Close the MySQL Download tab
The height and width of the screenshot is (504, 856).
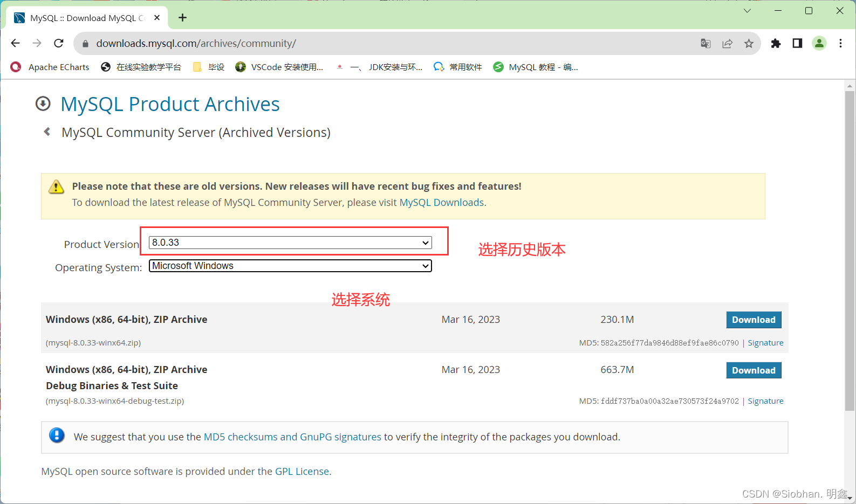coord(157,18)
